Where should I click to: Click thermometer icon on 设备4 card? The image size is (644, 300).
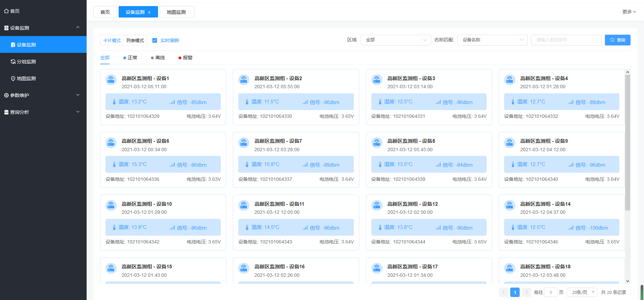click(513, 102)
